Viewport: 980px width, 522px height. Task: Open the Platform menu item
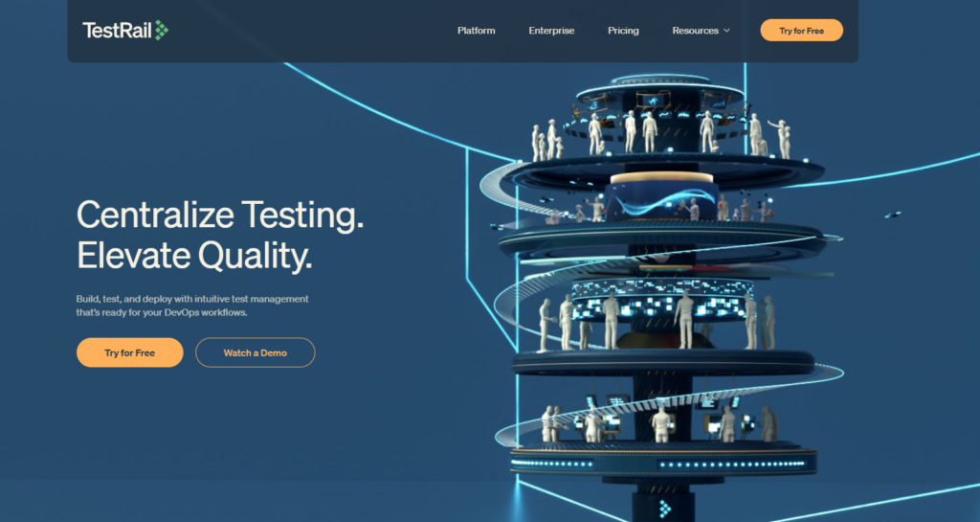[477, 30]
